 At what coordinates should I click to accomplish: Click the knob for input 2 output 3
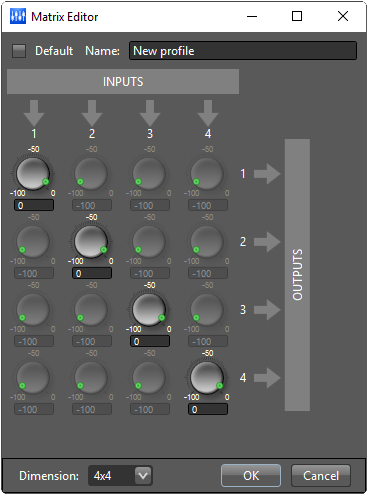pos(91,310)
